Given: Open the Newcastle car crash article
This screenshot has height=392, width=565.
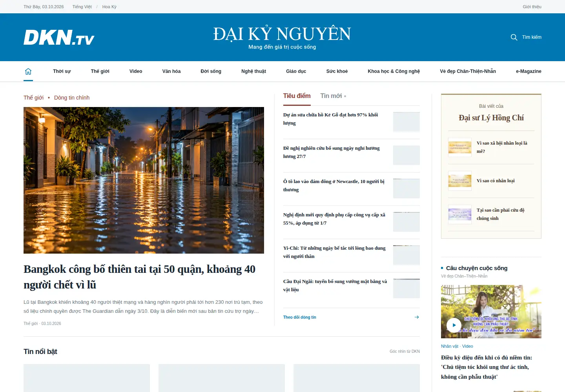Looking at the screenshot, I should (x=334, y=185).
